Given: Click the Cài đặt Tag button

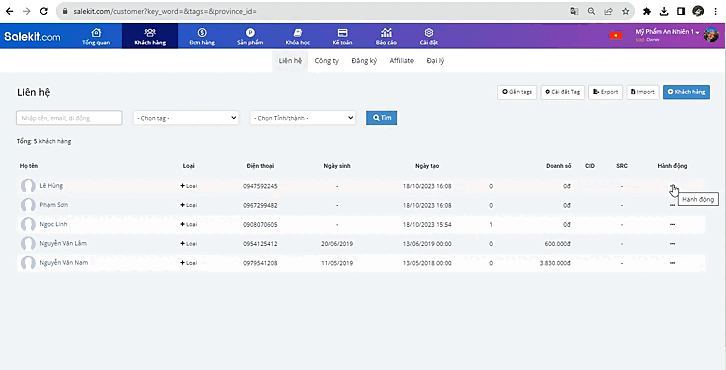Looking at the screenshot, I should tap(563, 92).
